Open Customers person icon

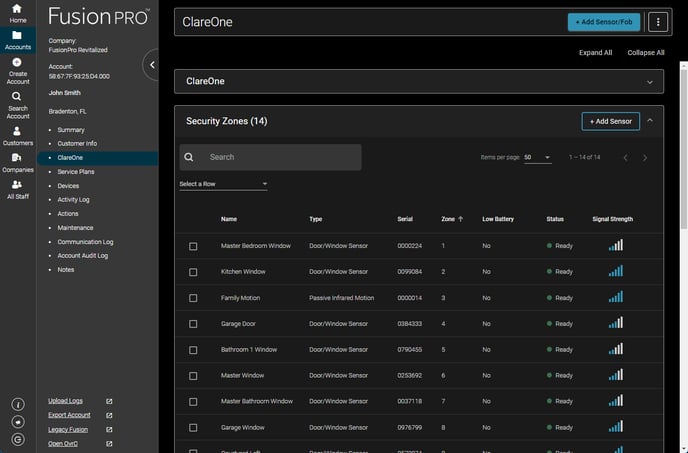(17, 131)
